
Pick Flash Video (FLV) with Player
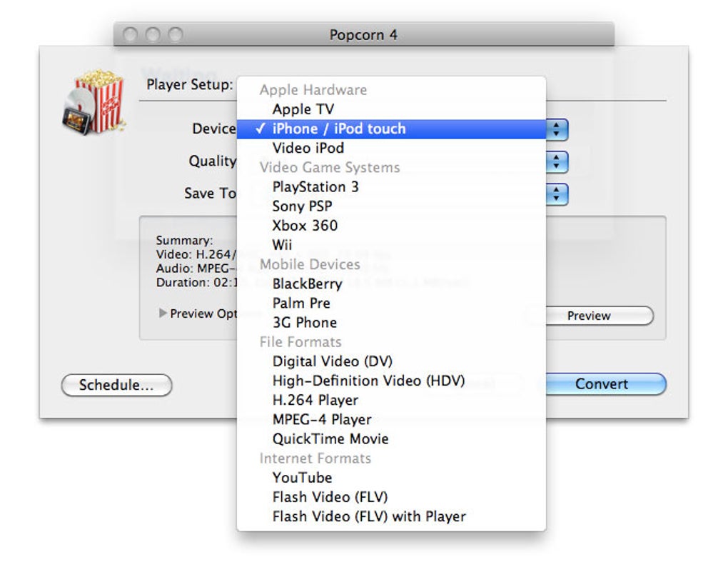point(391,517)
